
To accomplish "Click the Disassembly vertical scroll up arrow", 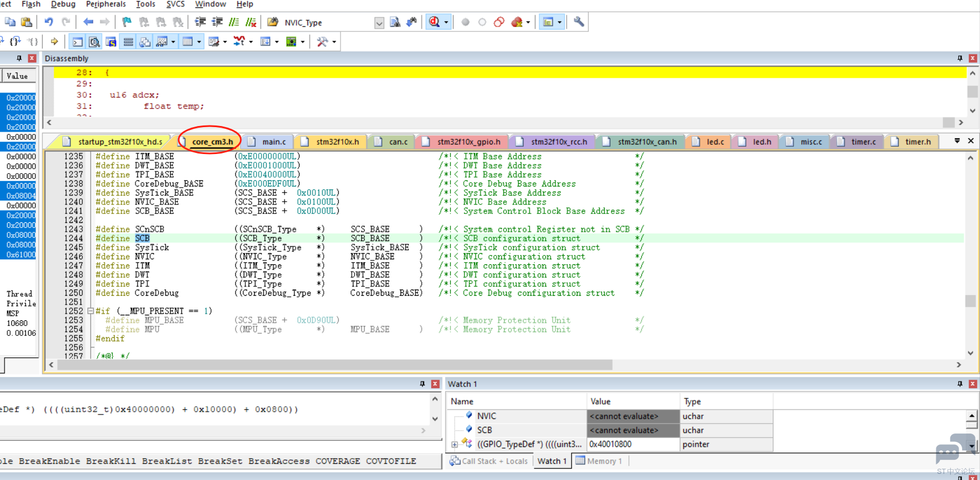I will [x=973, y=73].
